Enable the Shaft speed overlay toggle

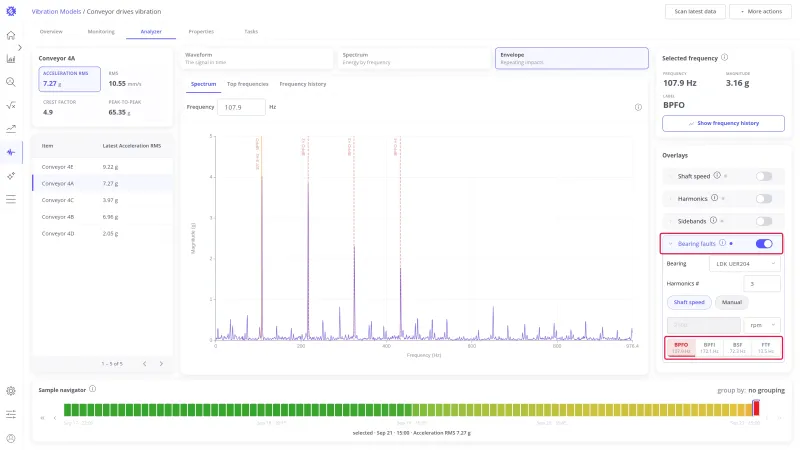(x=764, y=176)
